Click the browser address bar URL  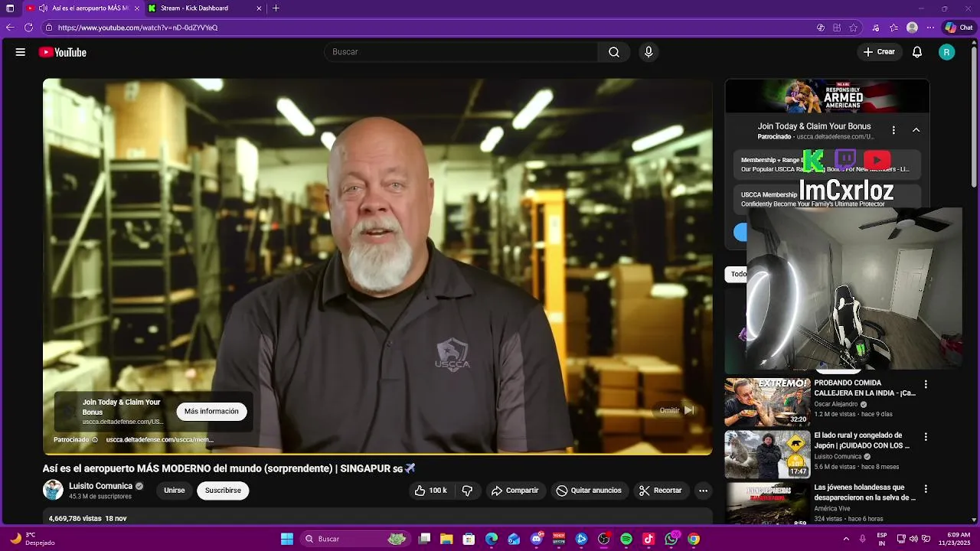pos(138,28)
